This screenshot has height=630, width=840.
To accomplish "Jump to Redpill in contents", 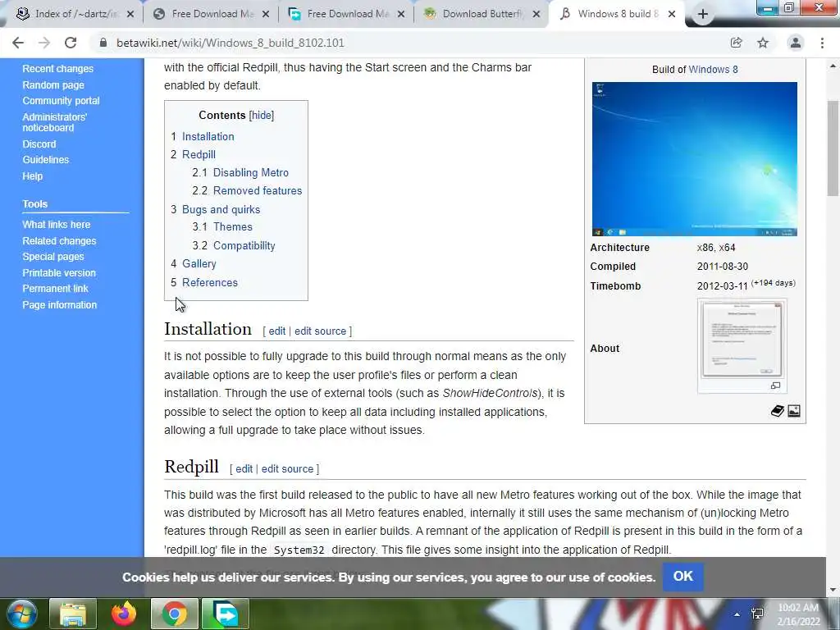I will (199, 154).
